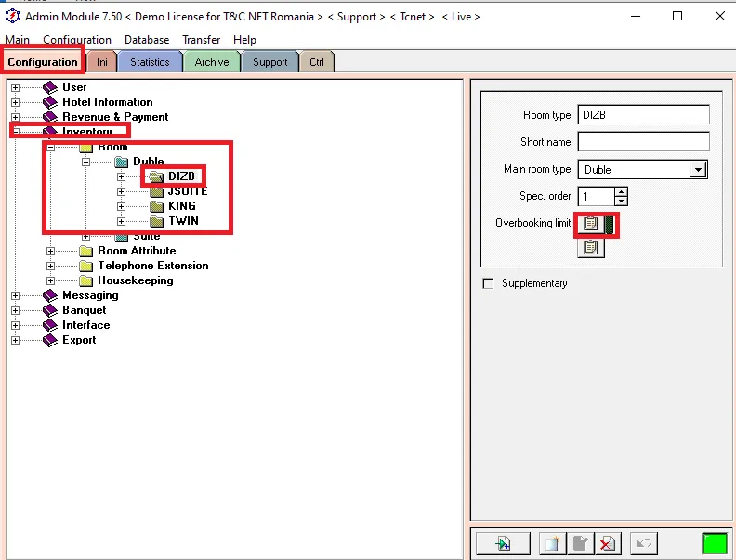Open the Main menu

click(x=17, y=40)
